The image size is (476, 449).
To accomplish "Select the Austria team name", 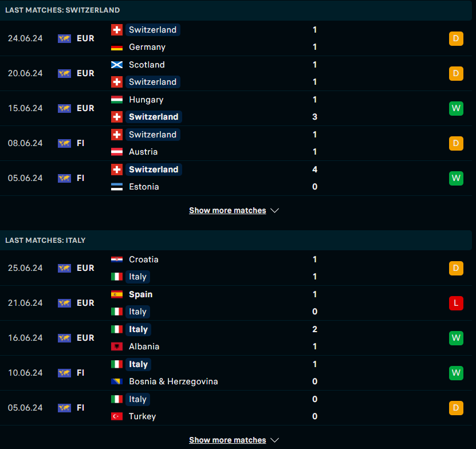I will 143,152.
